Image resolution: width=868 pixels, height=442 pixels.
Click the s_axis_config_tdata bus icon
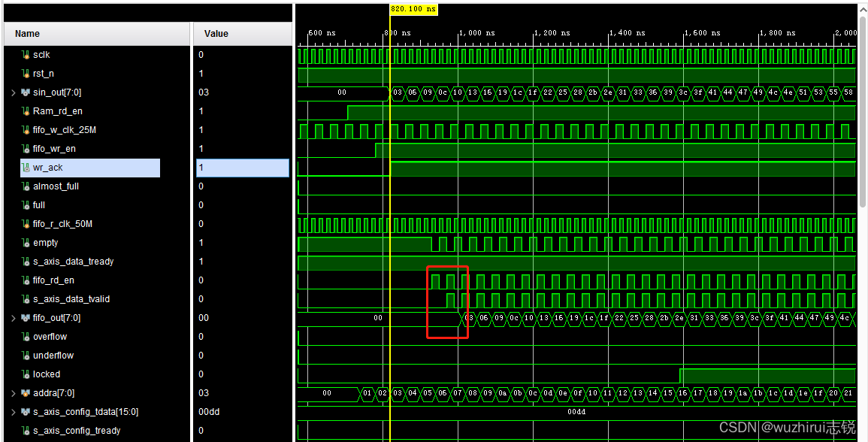(x=26, y=412)
